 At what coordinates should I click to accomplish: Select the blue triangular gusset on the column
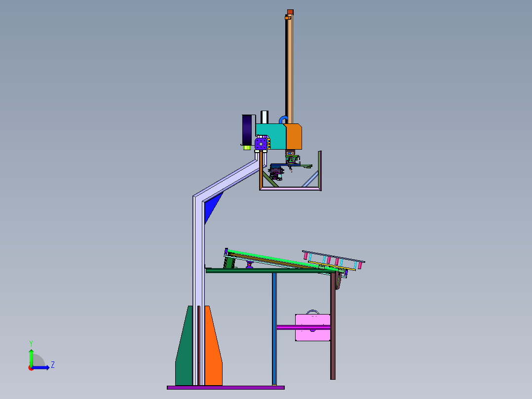(212, 207)
